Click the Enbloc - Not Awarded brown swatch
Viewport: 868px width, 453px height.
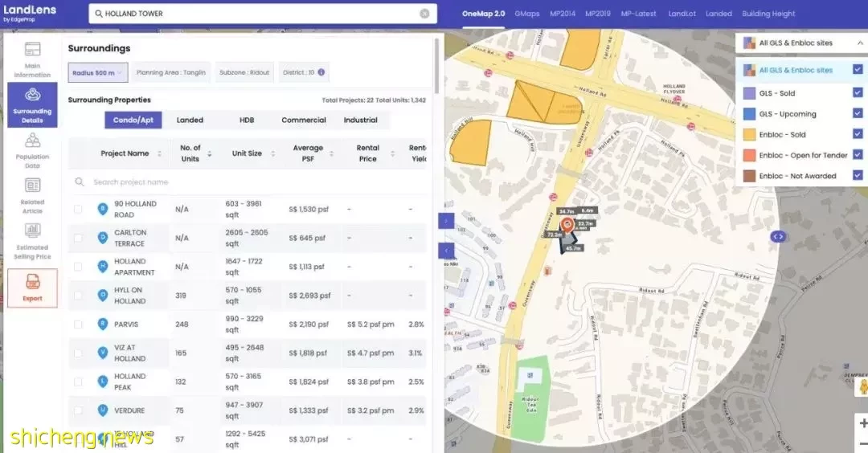pos(749,176)
